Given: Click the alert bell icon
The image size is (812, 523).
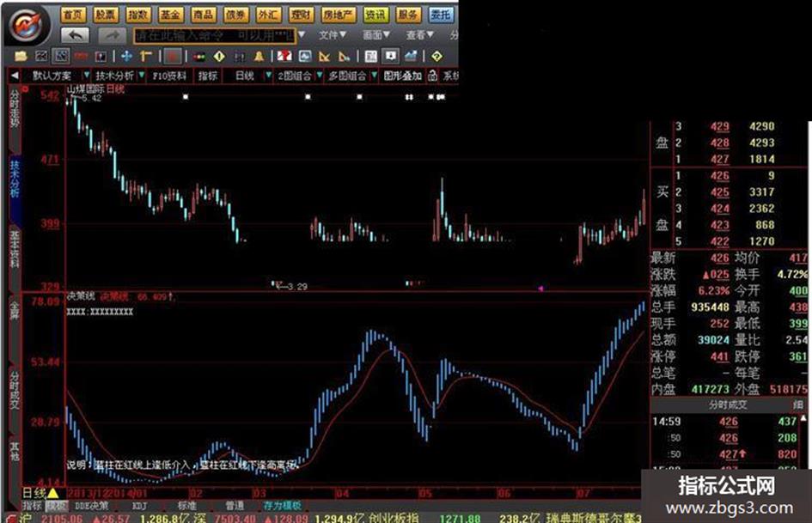Looking at the screenshot, I should [259, 56].
